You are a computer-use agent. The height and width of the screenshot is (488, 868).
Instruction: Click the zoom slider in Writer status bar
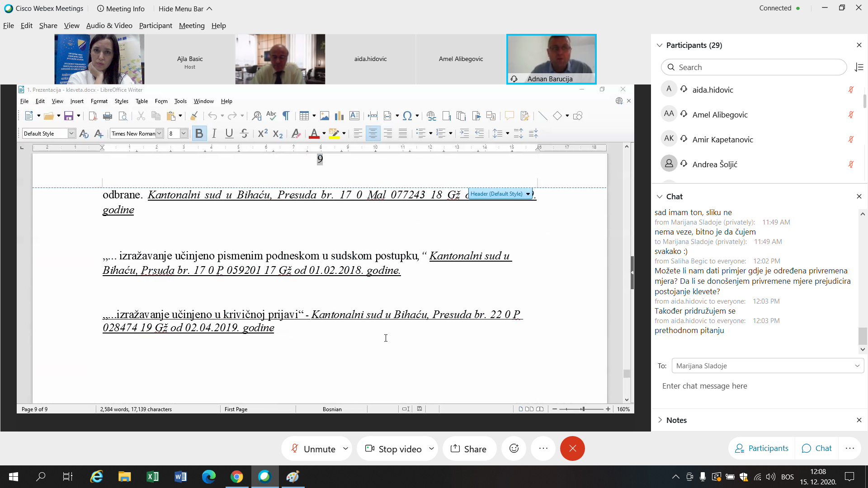[583, 409]
